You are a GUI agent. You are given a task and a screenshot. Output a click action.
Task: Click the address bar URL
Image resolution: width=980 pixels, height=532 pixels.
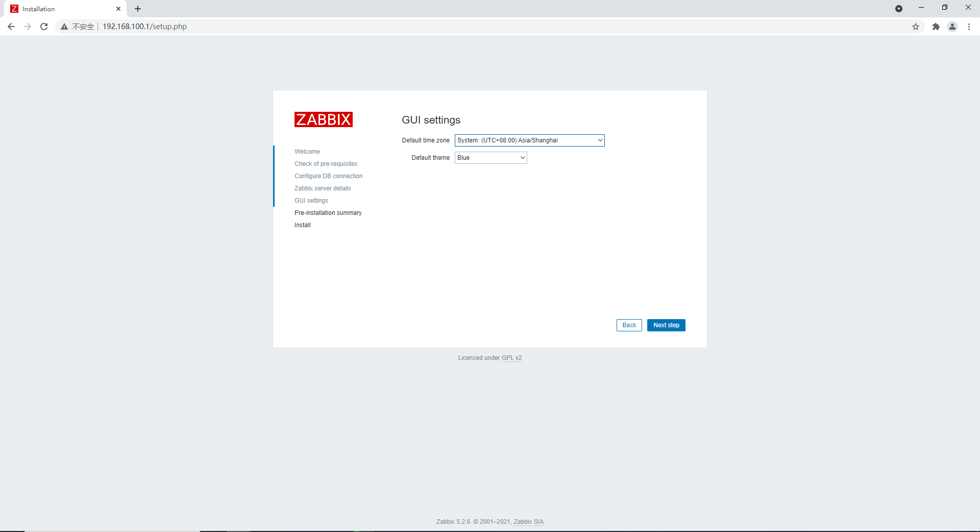tap(145, 27)
